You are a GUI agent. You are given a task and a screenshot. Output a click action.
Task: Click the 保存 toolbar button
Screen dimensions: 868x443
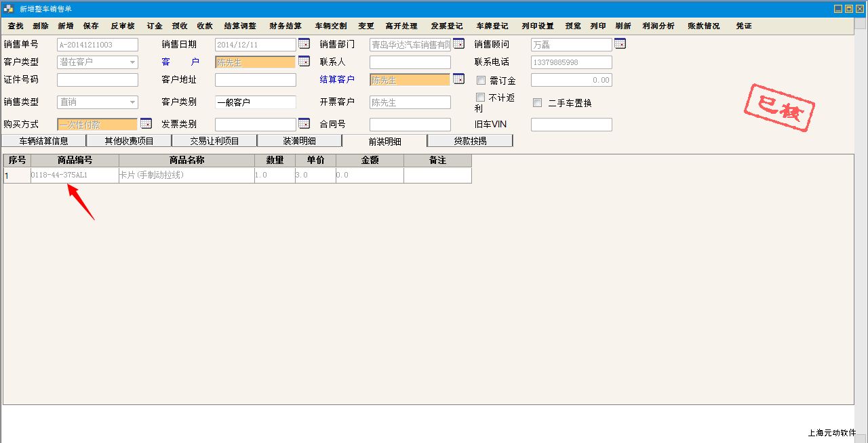point(91,26)
